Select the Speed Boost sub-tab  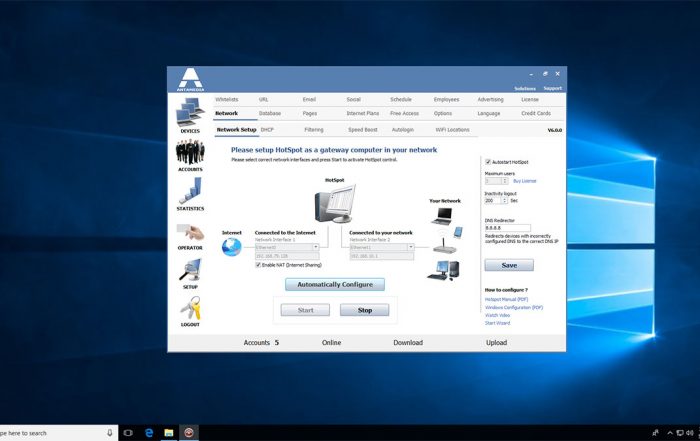click(362, 130)
